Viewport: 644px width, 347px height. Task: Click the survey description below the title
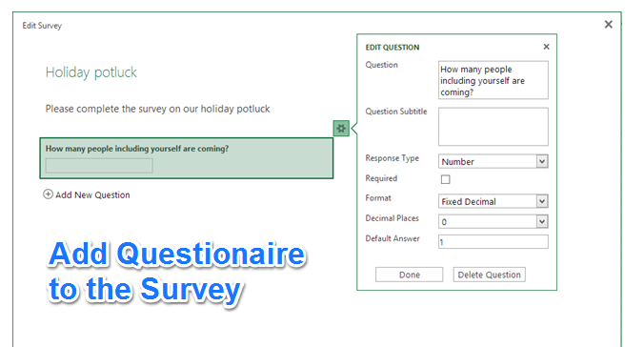[x=158, y=109]
